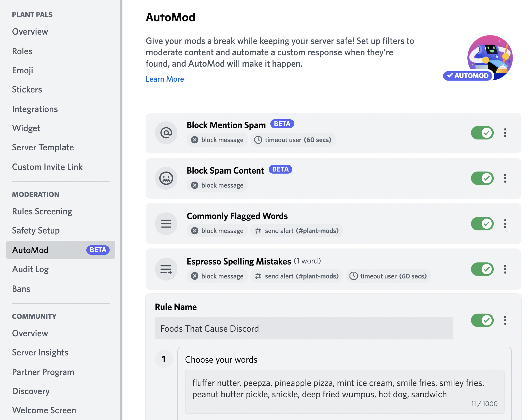Image resolution: width=532 pixels, height=420 pixels.
Task: Open the Safety Setup settings page
Action: (x=36, y=230)
